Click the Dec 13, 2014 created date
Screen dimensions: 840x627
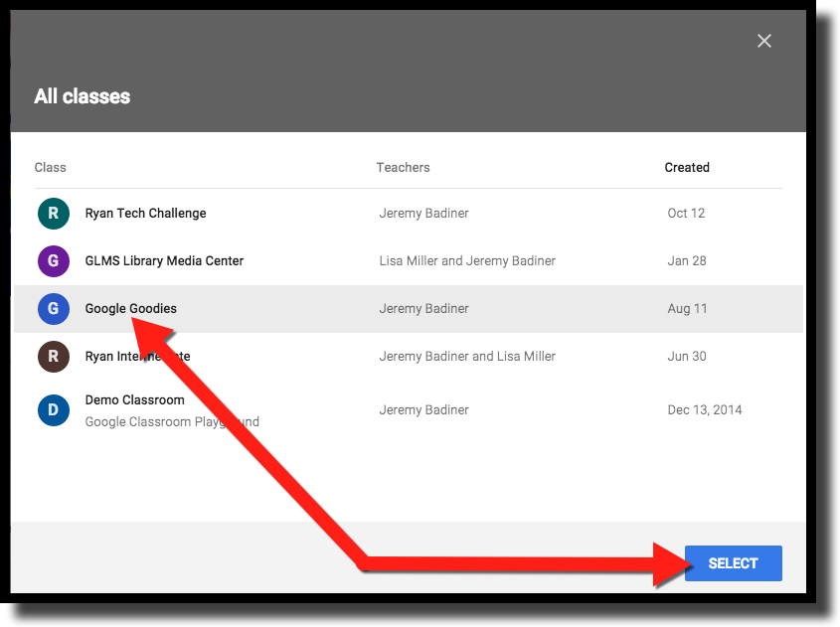705,410
